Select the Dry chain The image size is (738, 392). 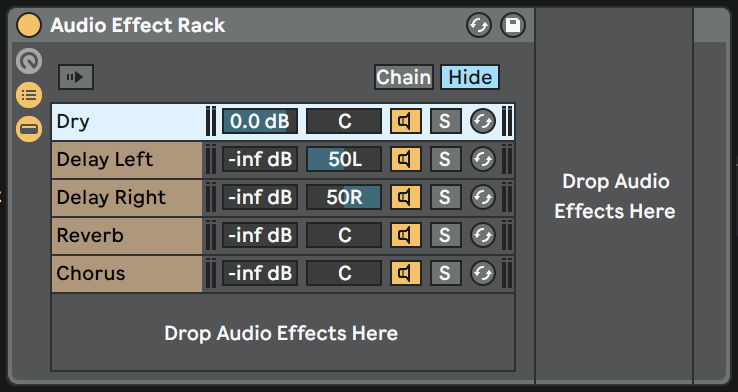127,121
